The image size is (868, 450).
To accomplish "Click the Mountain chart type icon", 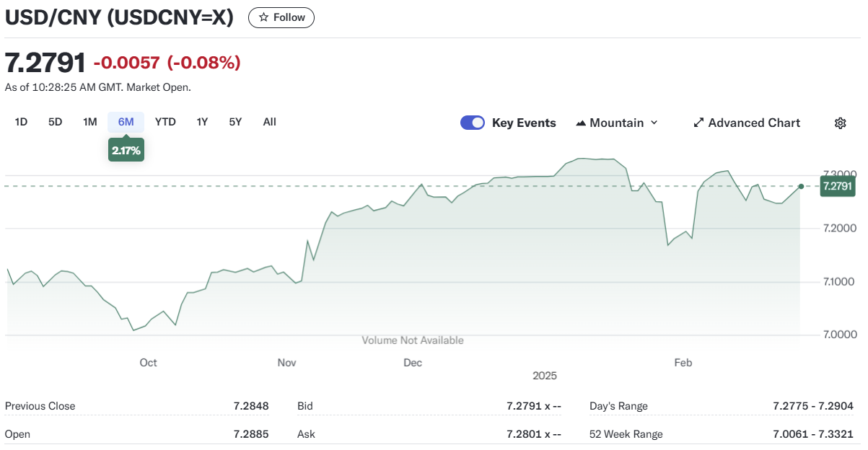I will coord(581,123).
